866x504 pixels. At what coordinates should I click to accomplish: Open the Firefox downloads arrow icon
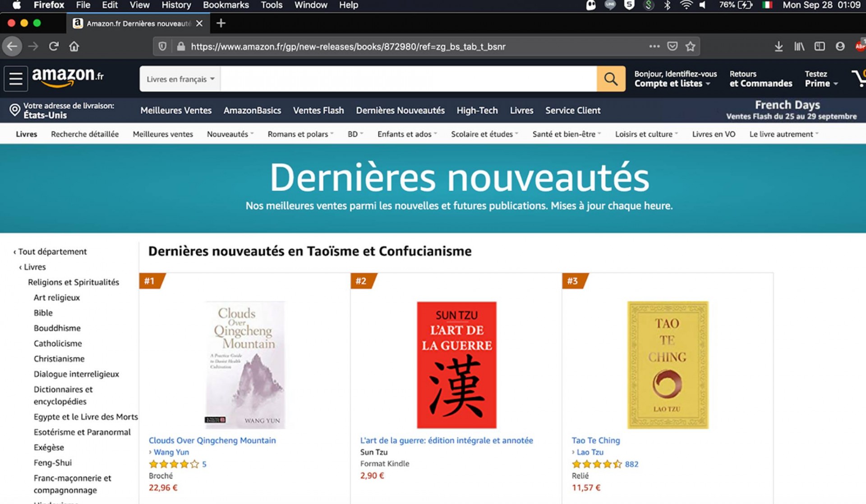point(778,46)
